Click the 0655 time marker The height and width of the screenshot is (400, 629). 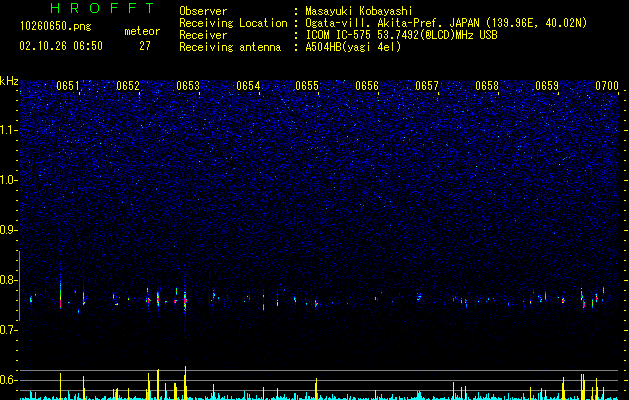pyautogui.click(x=307, y=86)
